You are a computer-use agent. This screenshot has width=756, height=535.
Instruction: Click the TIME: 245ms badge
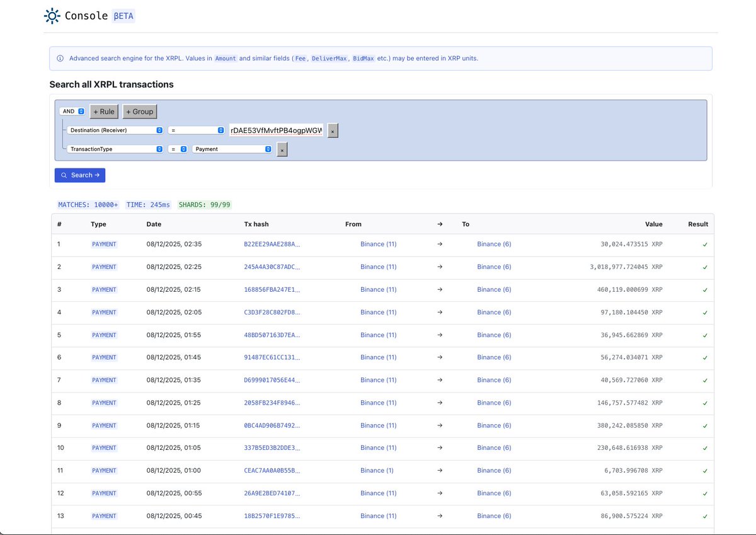(x=148, y=205)
